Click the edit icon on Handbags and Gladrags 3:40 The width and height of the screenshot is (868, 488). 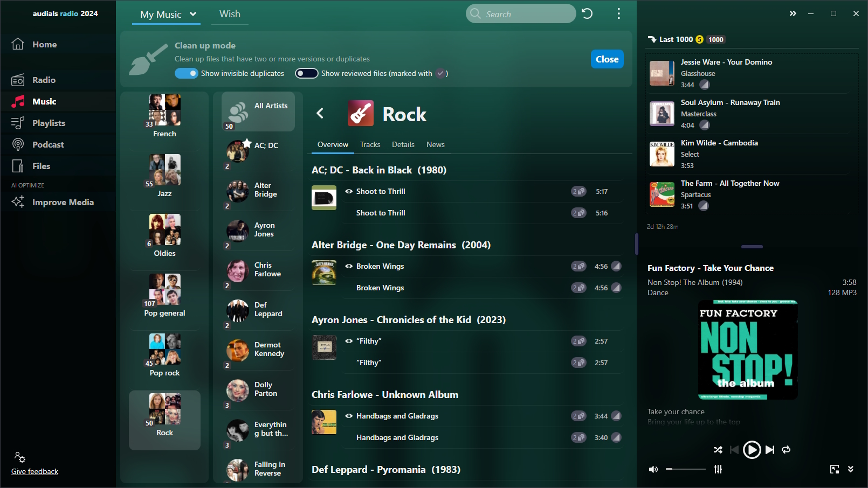616,437
